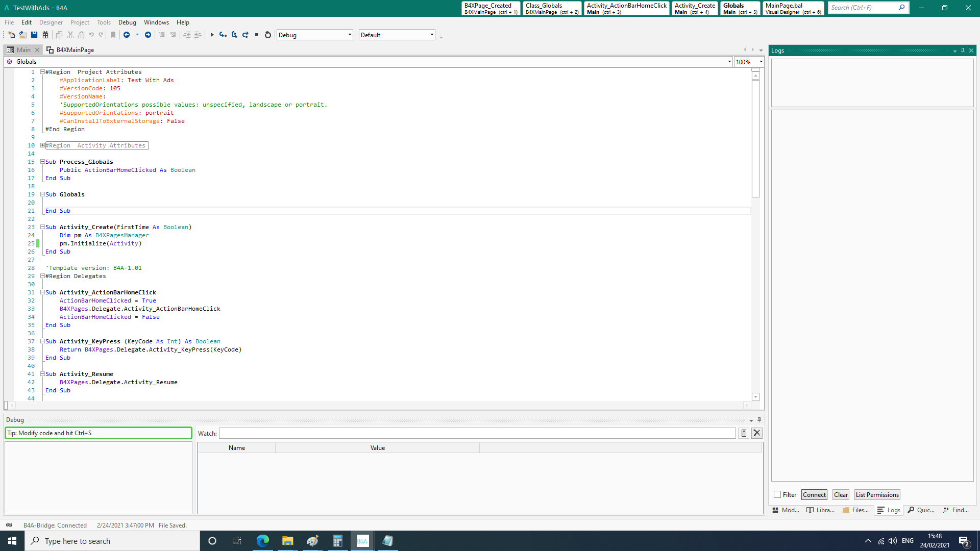980x551 pixels.
Task: Enable the Filter checkbox in Logs
Action: pos(777,495)
